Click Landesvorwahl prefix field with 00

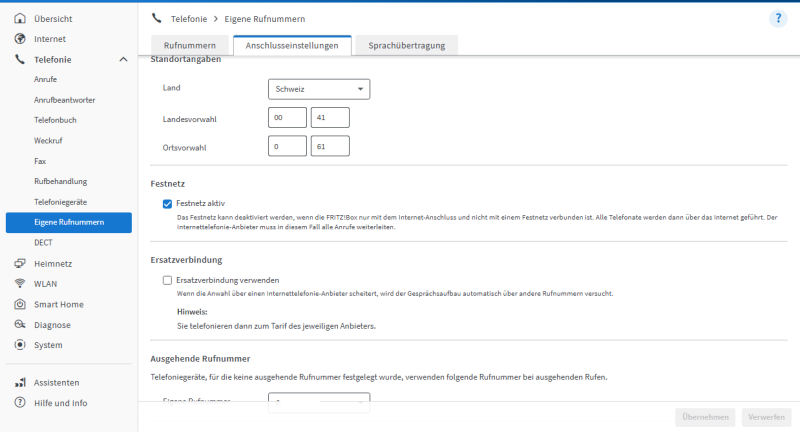click(x=287, y=117)
